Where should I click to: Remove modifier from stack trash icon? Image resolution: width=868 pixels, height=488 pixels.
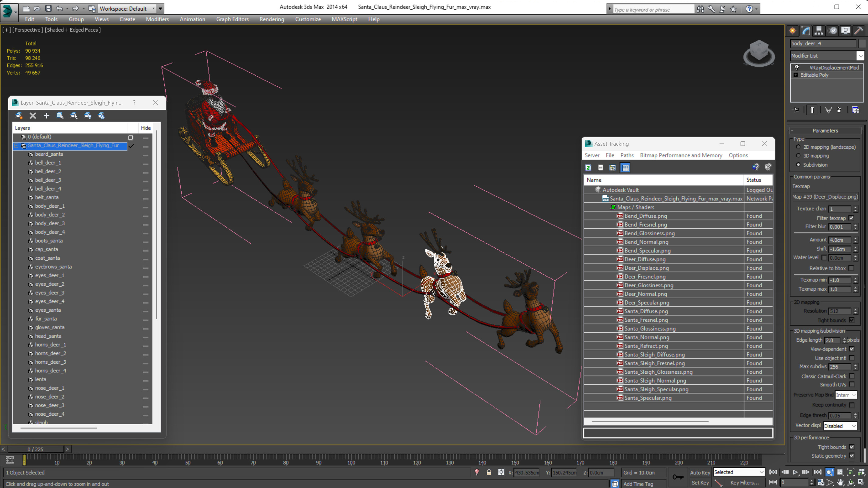[x=839, y=110]
